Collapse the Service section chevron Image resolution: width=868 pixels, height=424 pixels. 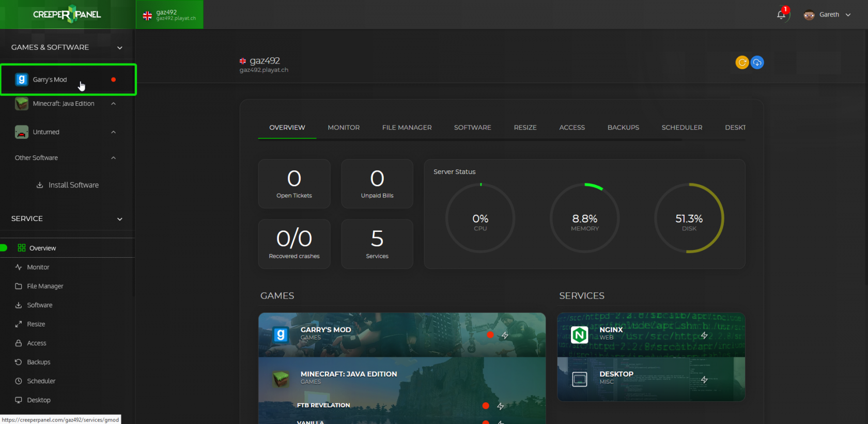120,219
